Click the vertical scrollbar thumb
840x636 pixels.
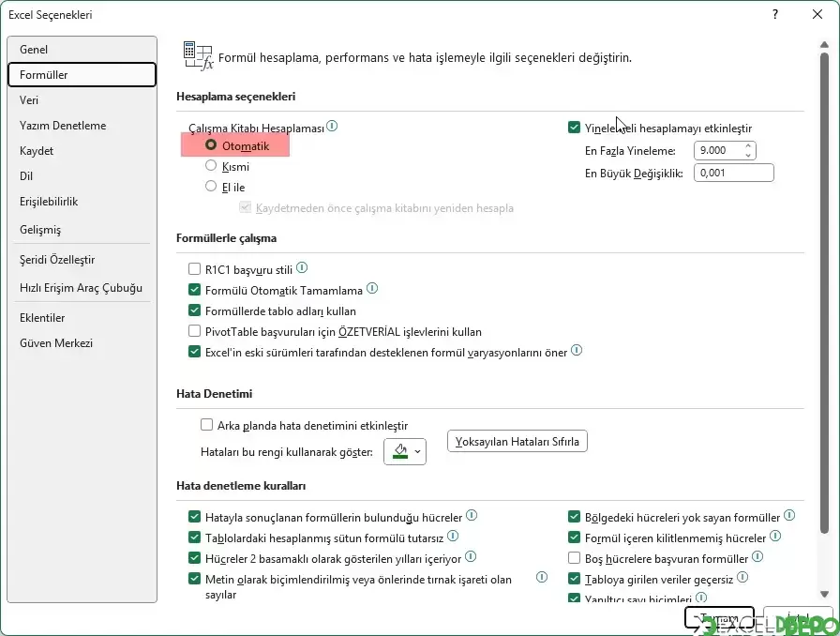point(824,293)
